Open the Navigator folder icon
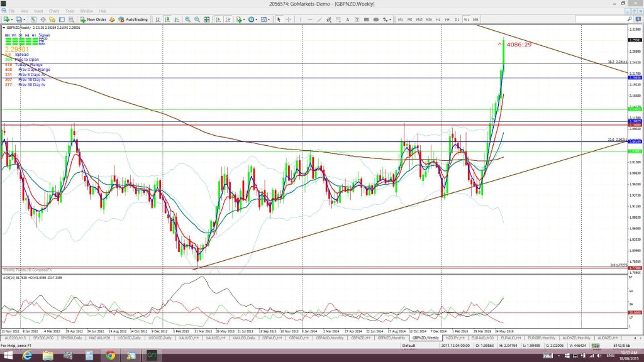This screenshot has height=362, width=644. point(52,19)
